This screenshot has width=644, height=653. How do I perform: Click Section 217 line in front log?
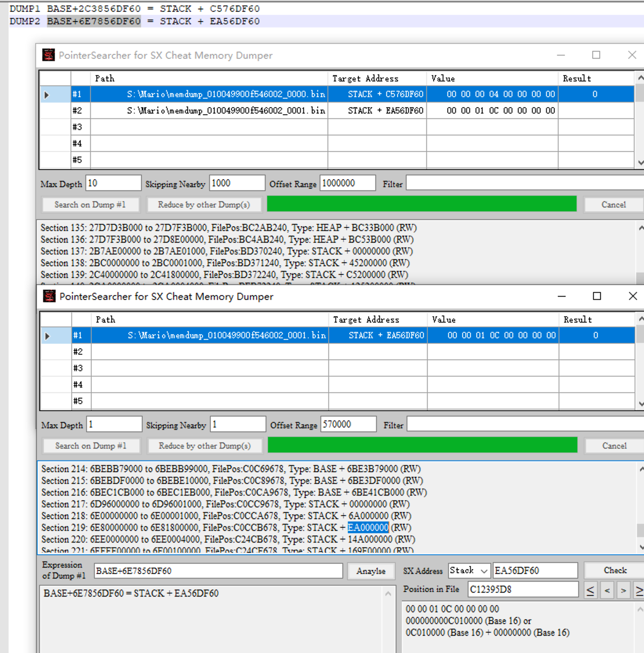coord(226,504)
